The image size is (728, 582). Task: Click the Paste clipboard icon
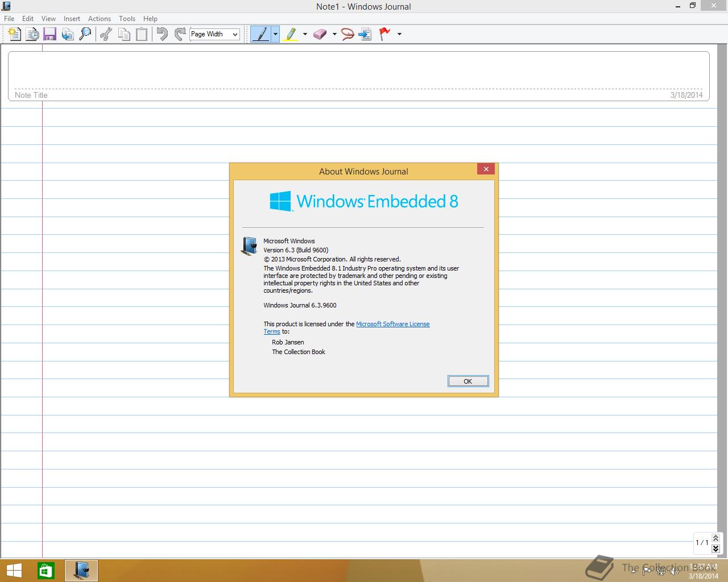pyautogui.click(x=142, y=34)
